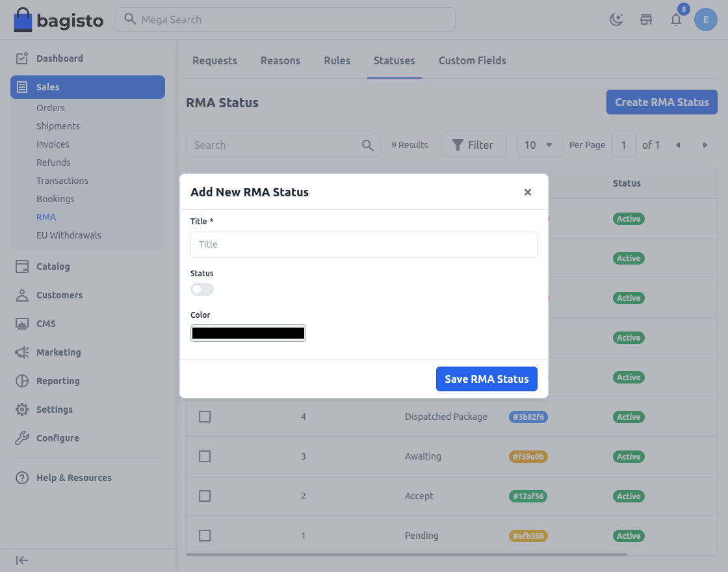Check the Accept row checkbox

[x=205, y=497]
